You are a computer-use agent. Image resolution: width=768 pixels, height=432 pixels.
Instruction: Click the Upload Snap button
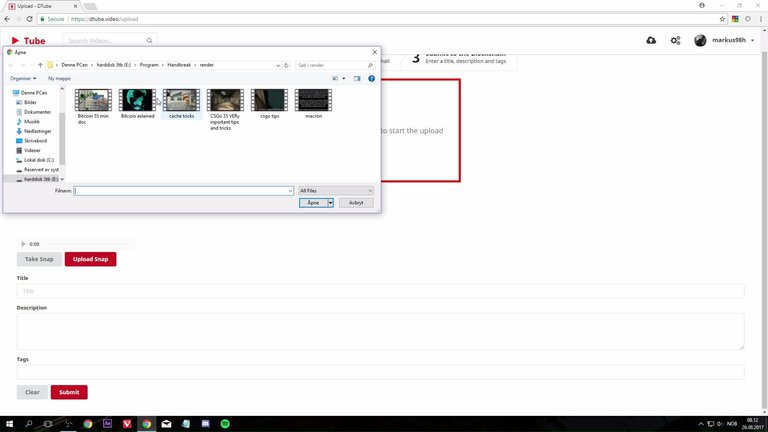pyautogui.click(x=91, y=259)
